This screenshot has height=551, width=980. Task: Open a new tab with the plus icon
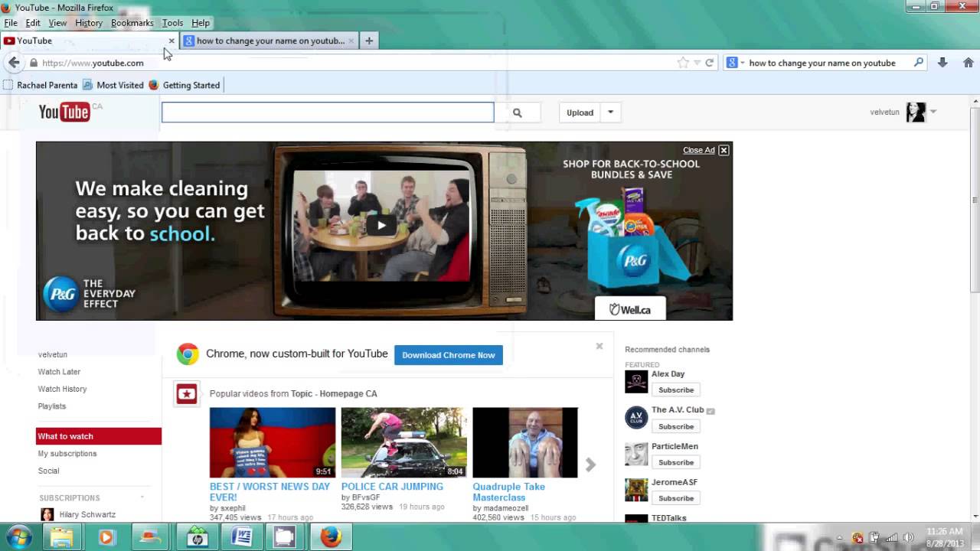(369, 41)
